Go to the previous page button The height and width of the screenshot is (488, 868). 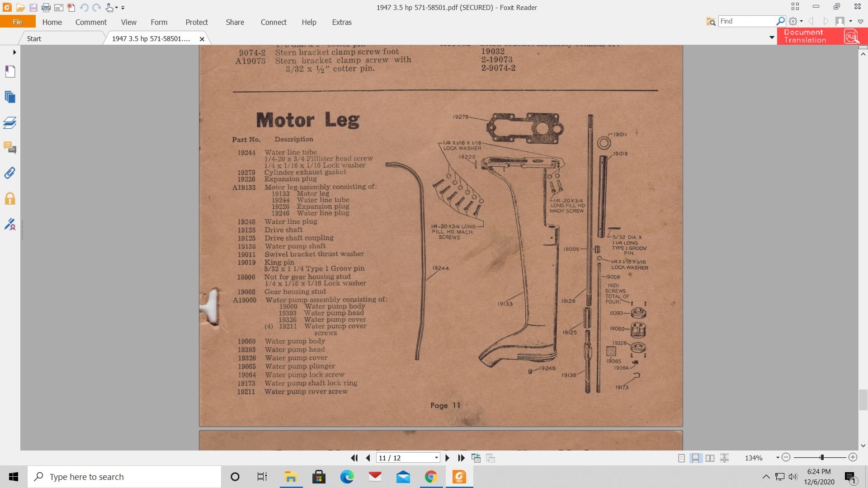pyautogui.click(x=368, y=458)
